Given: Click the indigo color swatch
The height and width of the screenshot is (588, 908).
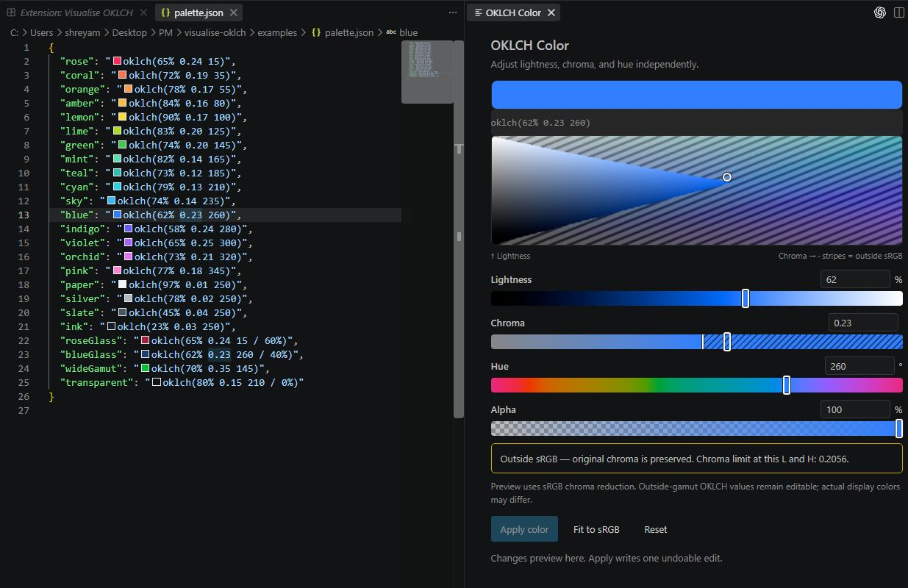Looking at the screenshot, I should click(129, 229).
